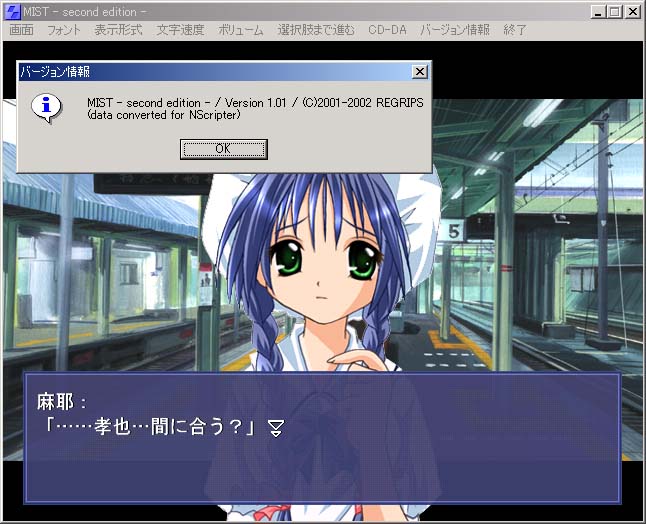Open the ボリューム menu
This screenshot has width=646, height=524.
tap(241, 30)
